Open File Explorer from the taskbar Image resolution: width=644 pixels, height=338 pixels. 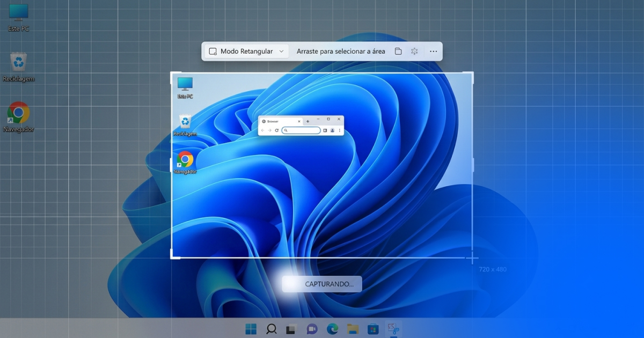point(353,329)
